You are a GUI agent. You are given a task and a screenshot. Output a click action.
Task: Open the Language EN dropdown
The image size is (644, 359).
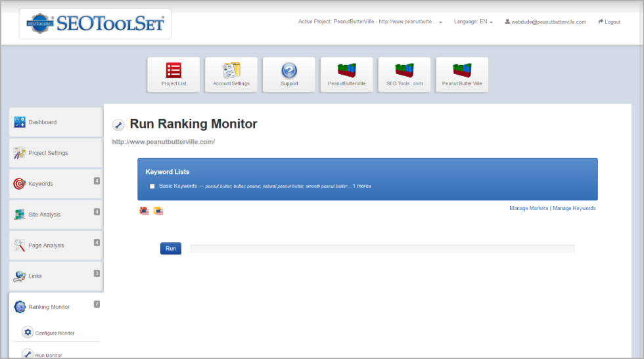[x=473, y=22]
